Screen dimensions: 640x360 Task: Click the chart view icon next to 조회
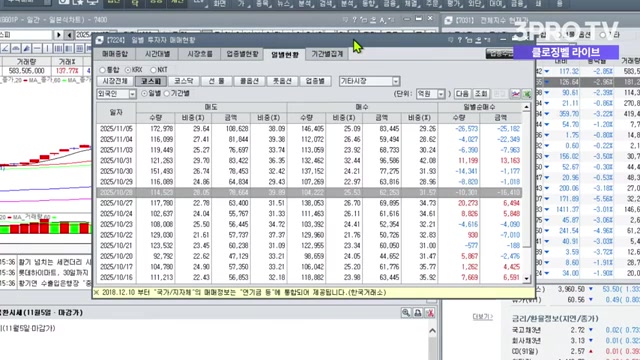(516, 94)
